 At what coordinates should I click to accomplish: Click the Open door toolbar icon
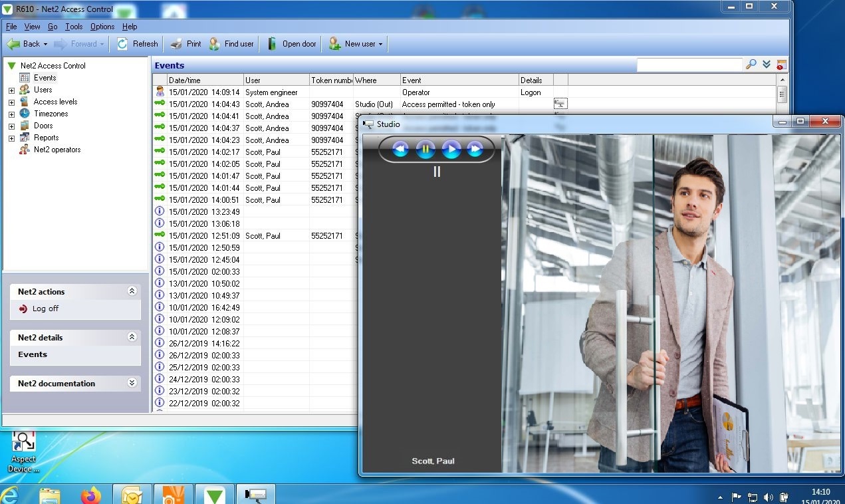(x=272, y=44)
